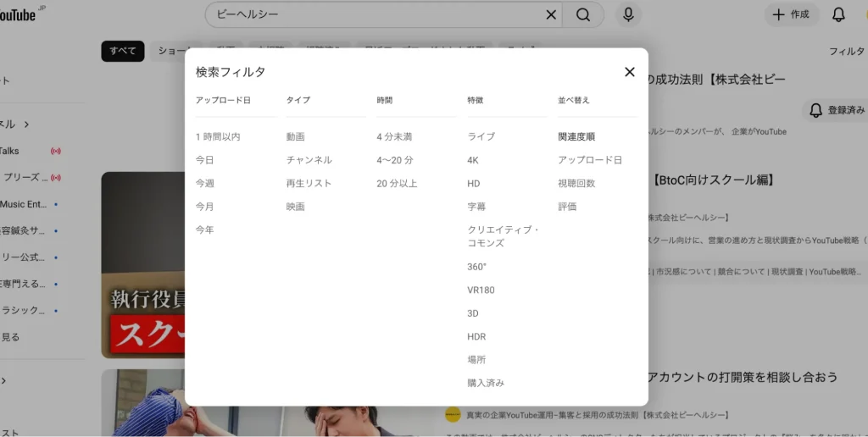The height and width of the screenshot is (437, 868).
Task: Click the 作成 create button
Action: point(792,14)
